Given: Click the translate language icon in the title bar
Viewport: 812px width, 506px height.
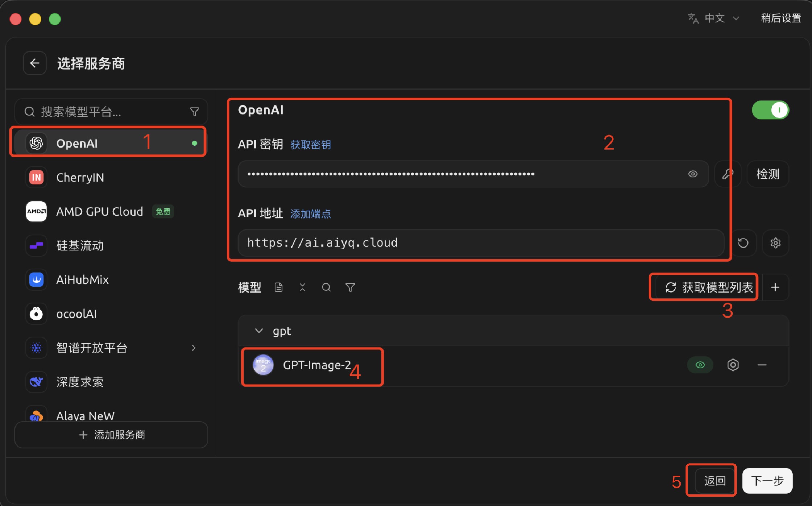Looking at the screenshot, I should point(693,18).
